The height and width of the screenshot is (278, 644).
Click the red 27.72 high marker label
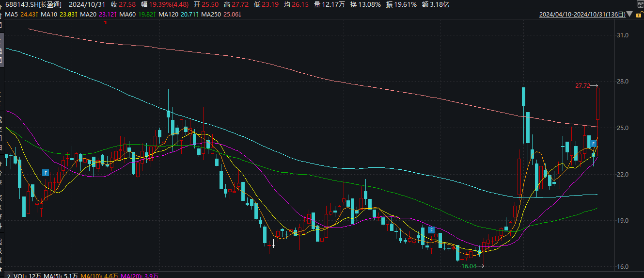coord(583,86)
